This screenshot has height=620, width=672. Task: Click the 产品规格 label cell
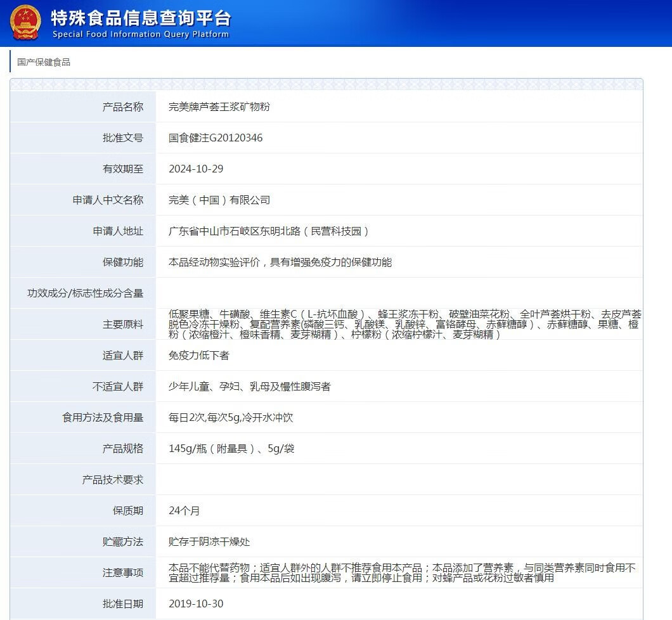pyautogui.click(x=83, y=449)
